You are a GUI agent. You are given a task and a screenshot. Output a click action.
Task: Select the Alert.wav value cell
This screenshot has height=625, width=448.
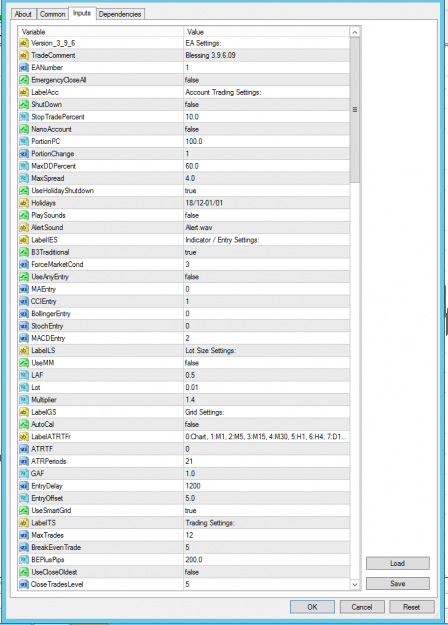[266, 228]
